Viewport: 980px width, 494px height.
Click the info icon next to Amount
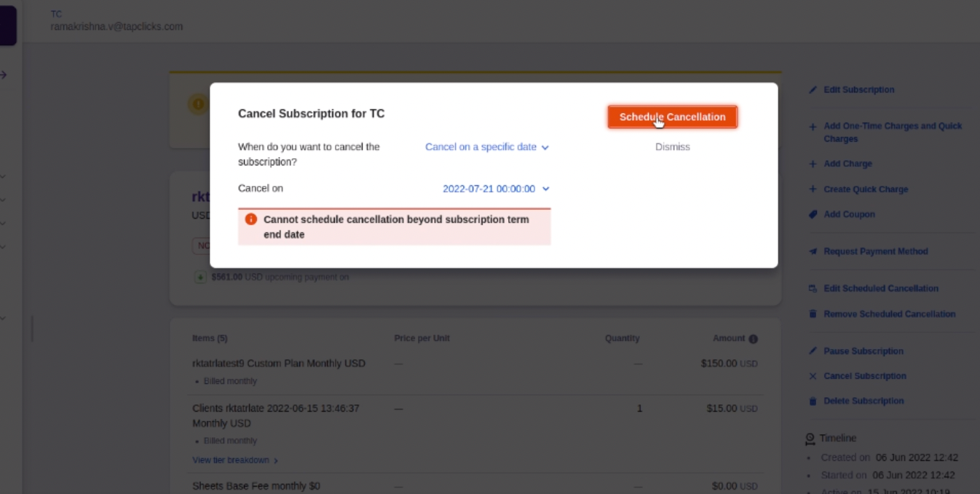coord(753,339)
